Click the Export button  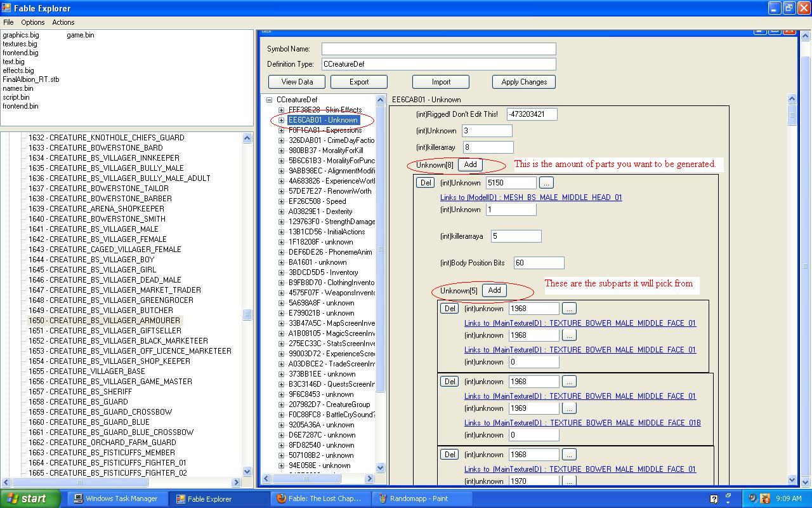pos(358,82)
